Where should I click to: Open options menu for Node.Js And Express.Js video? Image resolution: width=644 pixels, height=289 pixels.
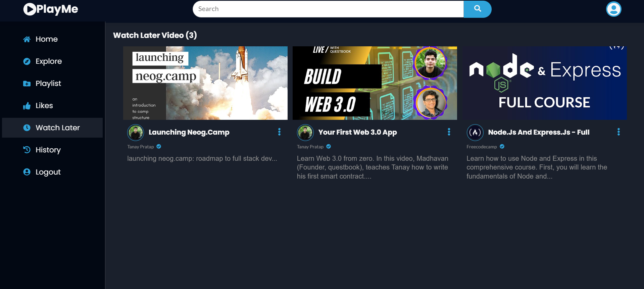(618, 132)
